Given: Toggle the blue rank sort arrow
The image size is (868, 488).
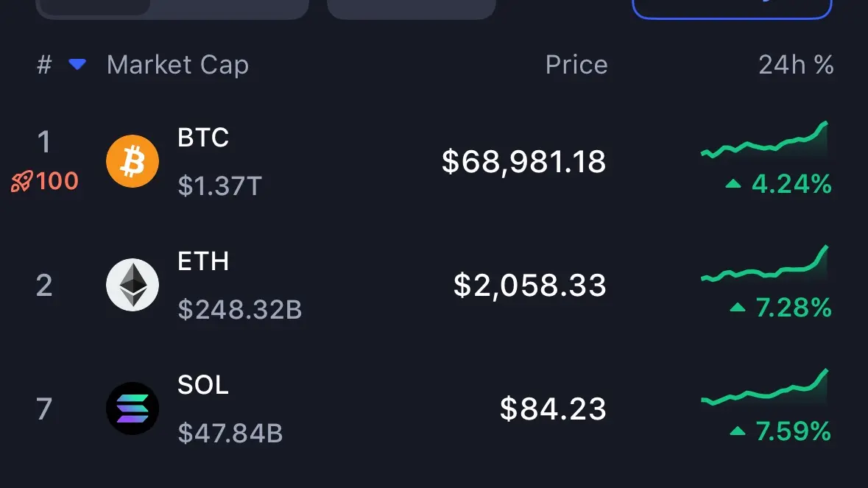Looking at the screenshot, I should (77, 65).
